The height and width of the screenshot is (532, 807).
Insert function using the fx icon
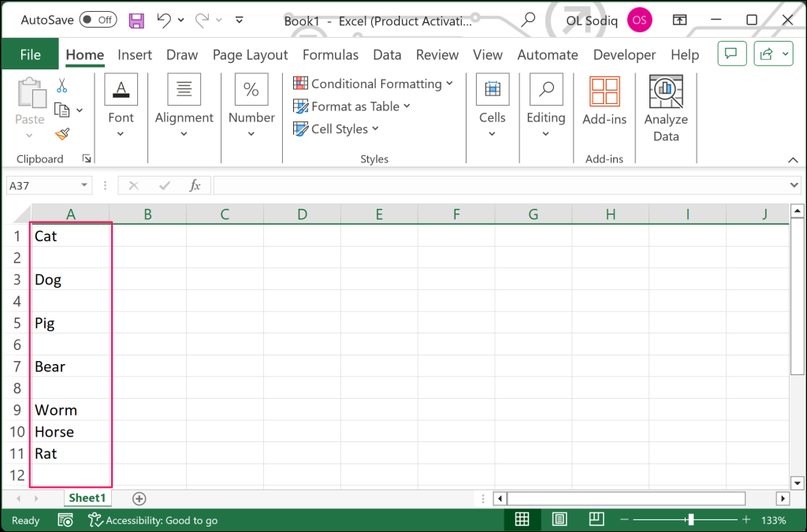195,185
